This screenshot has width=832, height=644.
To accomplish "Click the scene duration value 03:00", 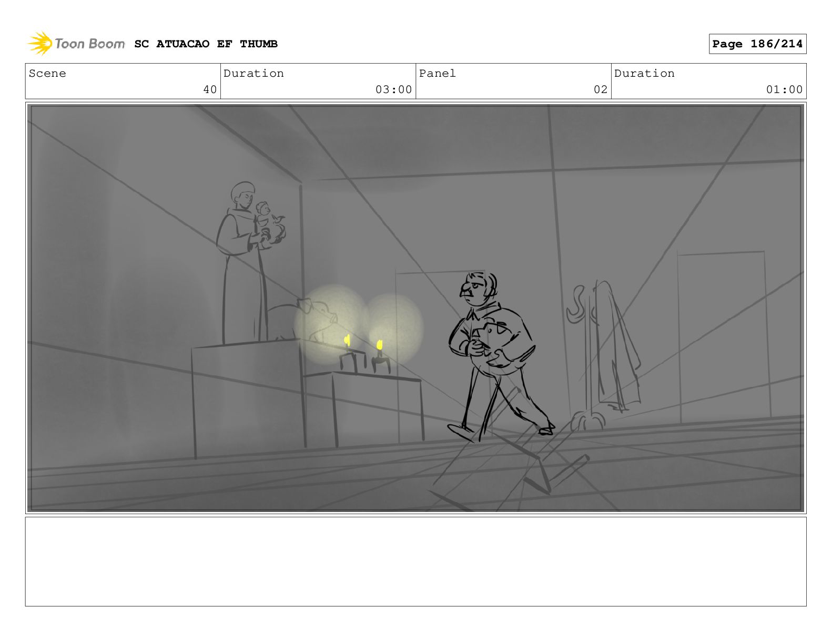I will (393, 89).
